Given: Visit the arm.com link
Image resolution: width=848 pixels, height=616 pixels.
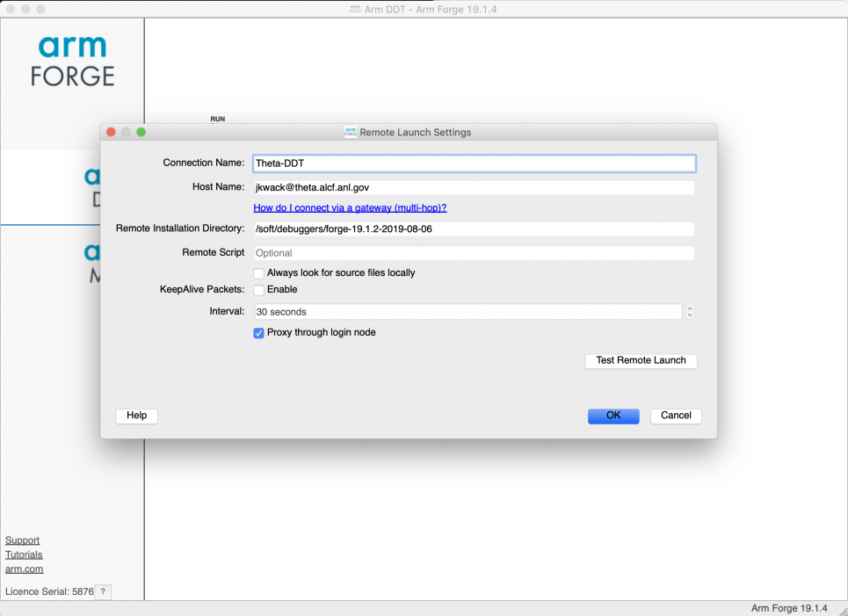Looking at the screenshot, I should click(x=24, y=569).
